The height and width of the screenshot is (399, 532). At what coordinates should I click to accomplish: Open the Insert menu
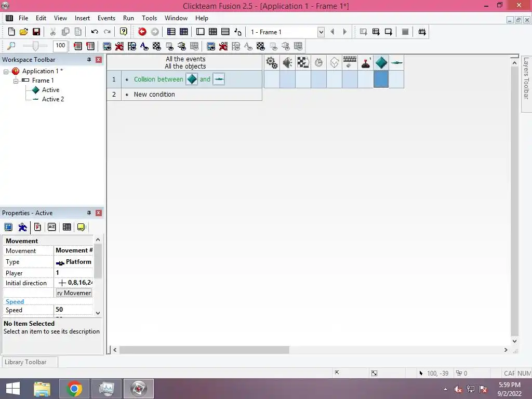click(82, 18)
